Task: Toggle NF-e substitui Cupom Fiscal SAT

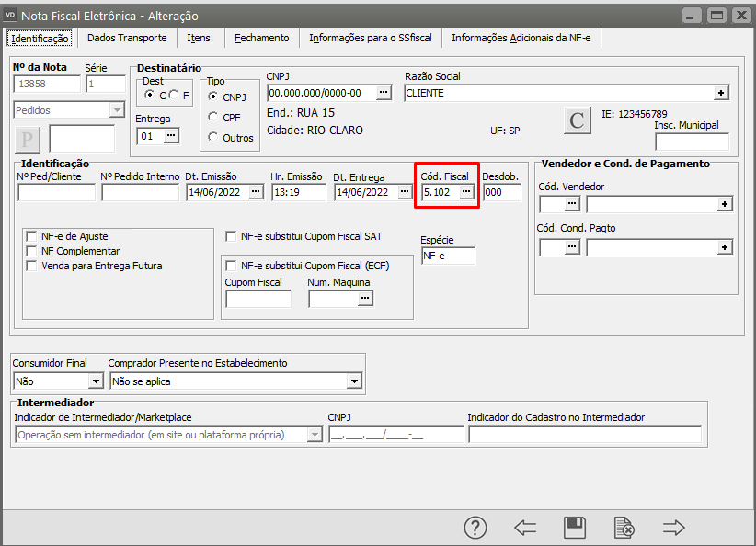Action: point(232,235)
